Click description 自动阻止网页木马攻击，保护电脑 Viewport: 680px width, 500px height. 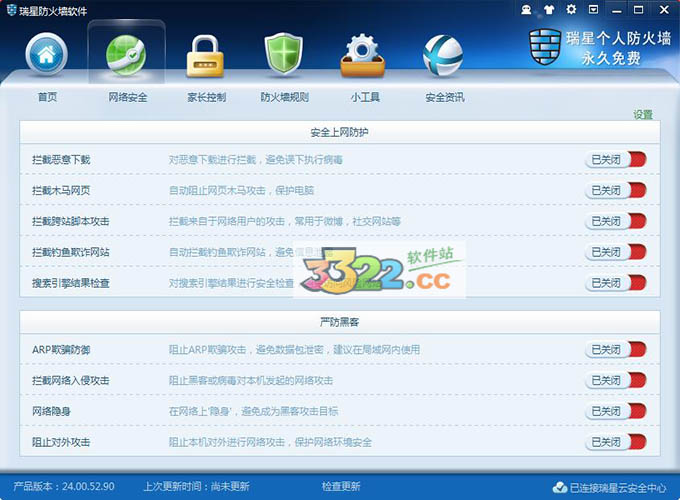[241, 190]
